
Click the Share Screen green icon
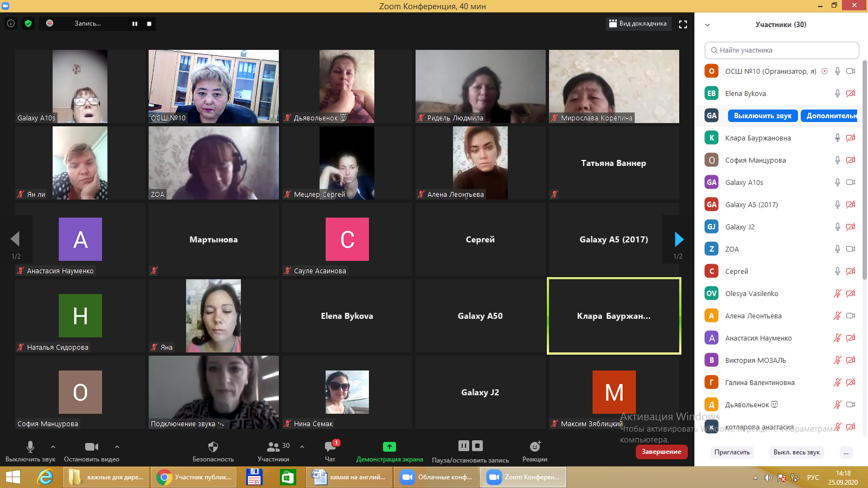point(389,447)
